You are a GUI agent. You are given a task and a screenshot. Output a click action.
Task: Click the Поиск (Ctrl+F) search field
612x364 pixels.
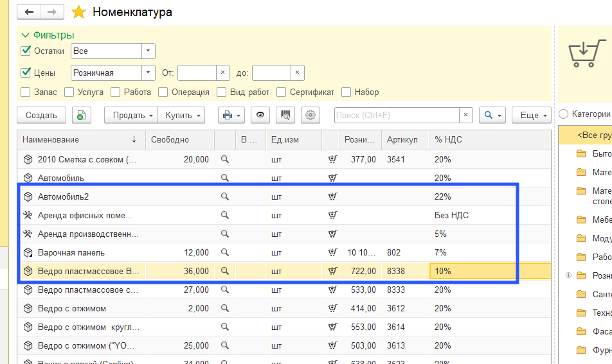(x=397, y=115)
